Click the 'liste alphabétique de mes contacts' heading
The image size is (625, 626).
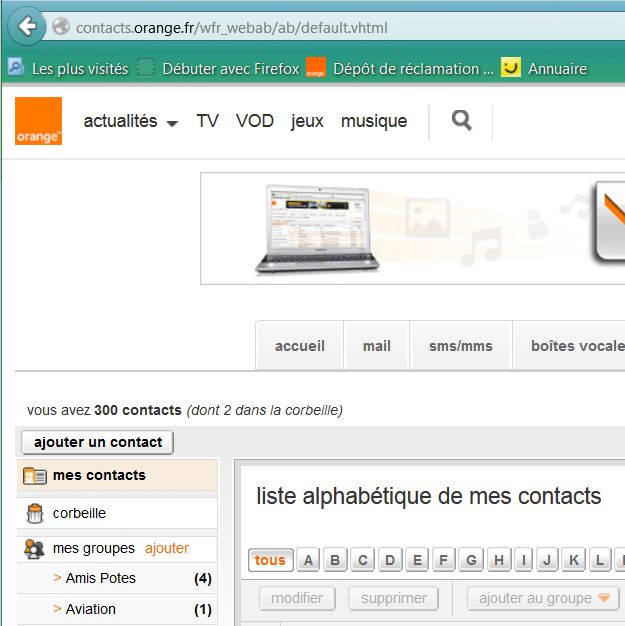[x=429, y=497]
